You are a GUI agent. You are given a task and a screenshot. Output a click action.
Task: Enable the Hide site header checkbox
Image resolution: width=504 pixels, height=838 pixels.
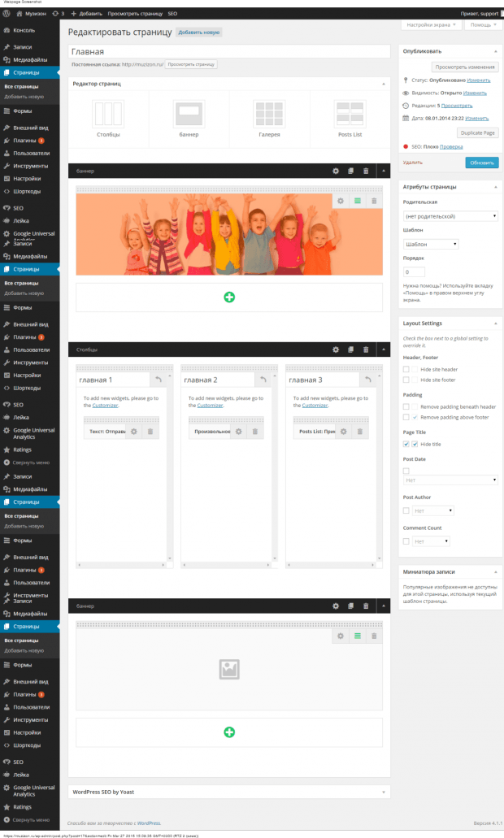406,369
